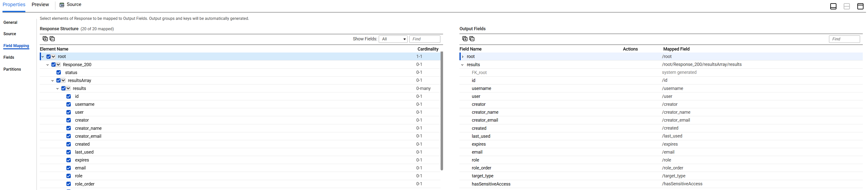Collapse all Output Fields icon
The width and height of the screenshot is (868, 190).
point(472,39)
